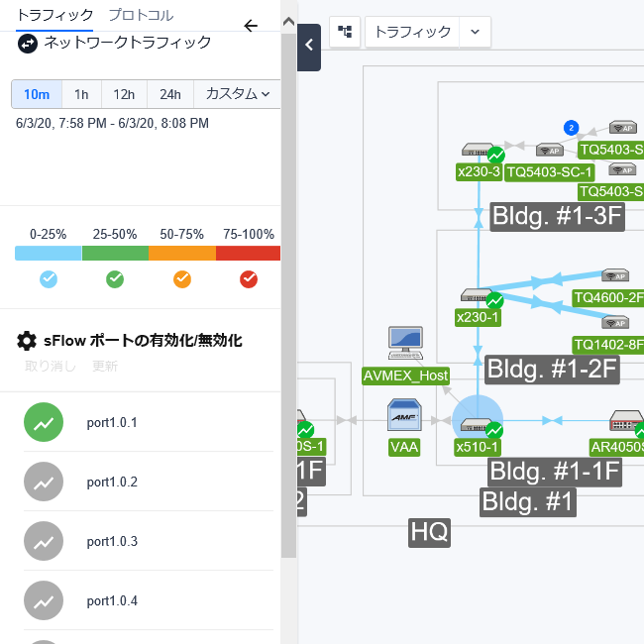Select the TQ5403-SC-1 access point icon
Screen dimensions: 644x644
550,151
